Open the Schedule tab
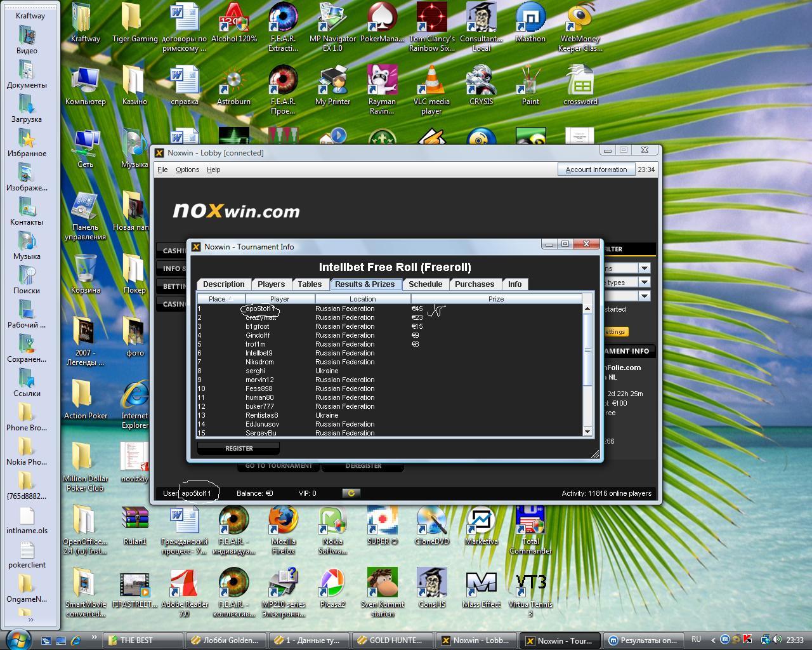Image resolution: width=812 pixels, height=650 pixels. (x=425, y=284)
